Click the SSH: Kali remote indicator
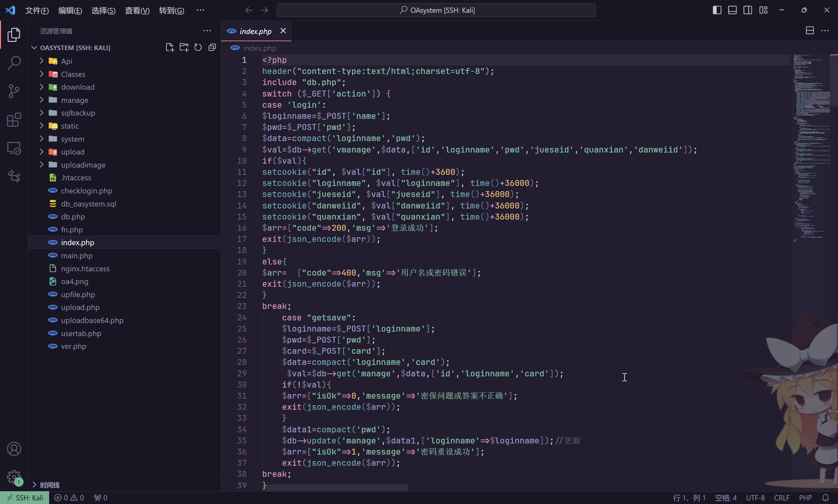This screenshot has width=838, height=504. [x=25, y=498]
